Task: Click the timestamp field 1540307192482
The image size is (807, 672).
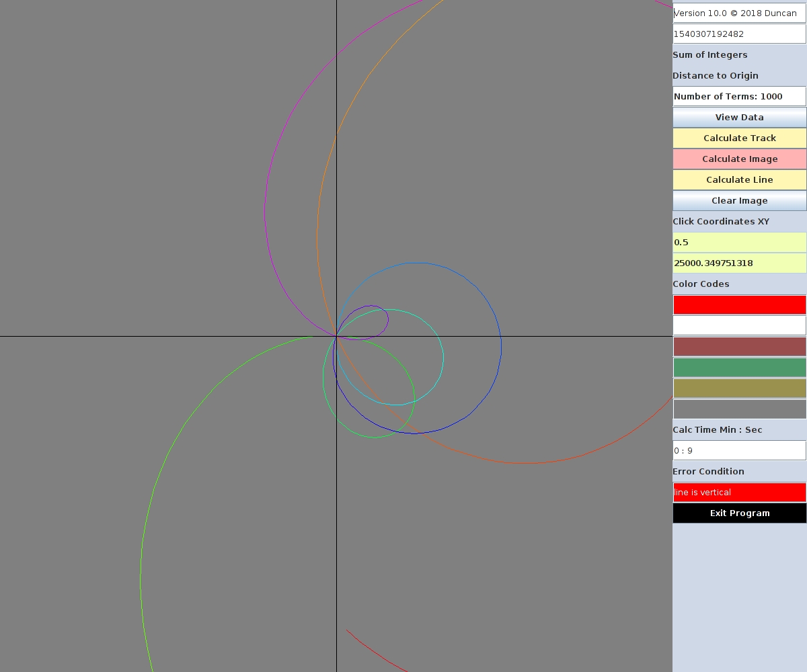Action: (739, 34)
